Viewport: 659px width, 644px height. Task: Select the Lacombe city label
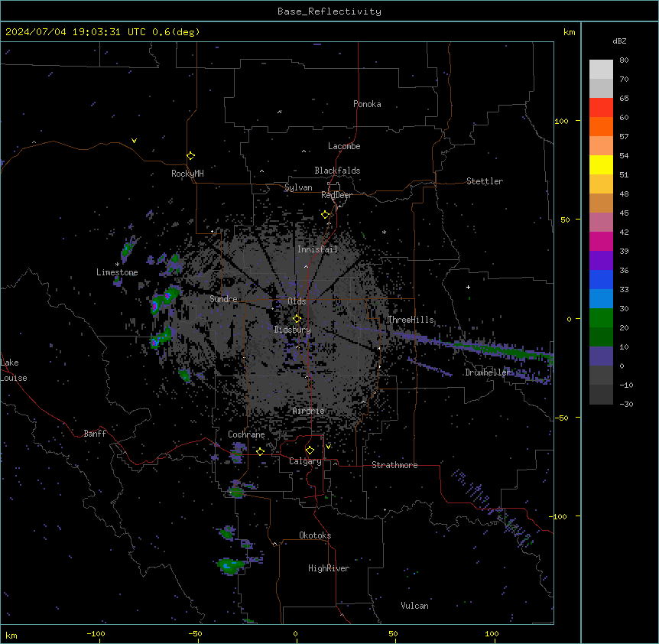344,146
